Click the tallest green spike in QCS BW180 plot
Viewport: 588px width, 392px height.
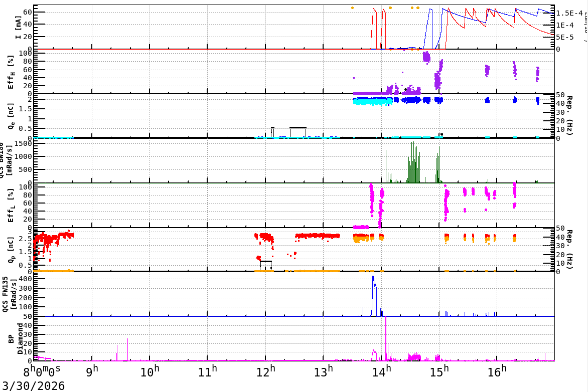pos(413,162)
